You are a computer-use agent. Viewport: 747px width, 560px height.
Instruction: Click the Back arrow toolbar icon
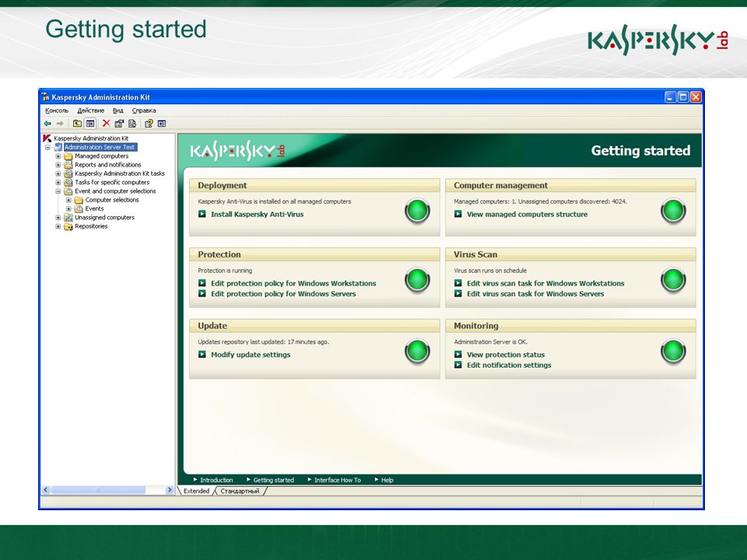(47, 124)
